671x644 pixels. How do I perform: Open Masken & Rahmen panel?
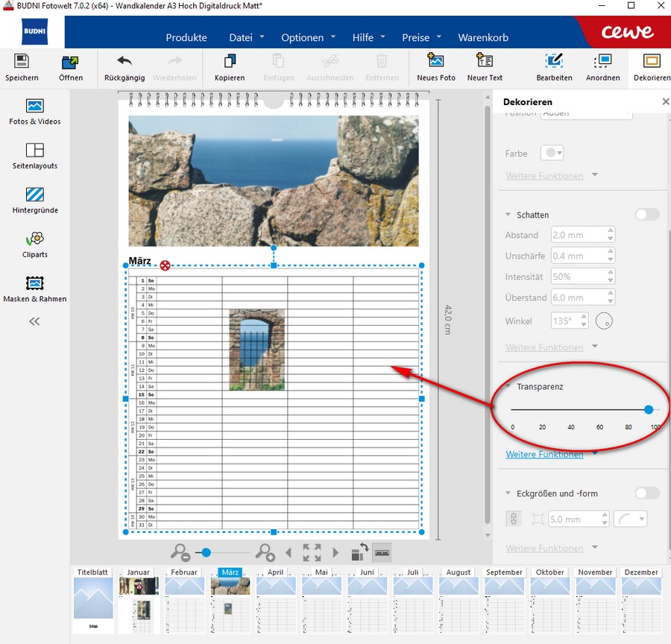(x=35, y=284)
